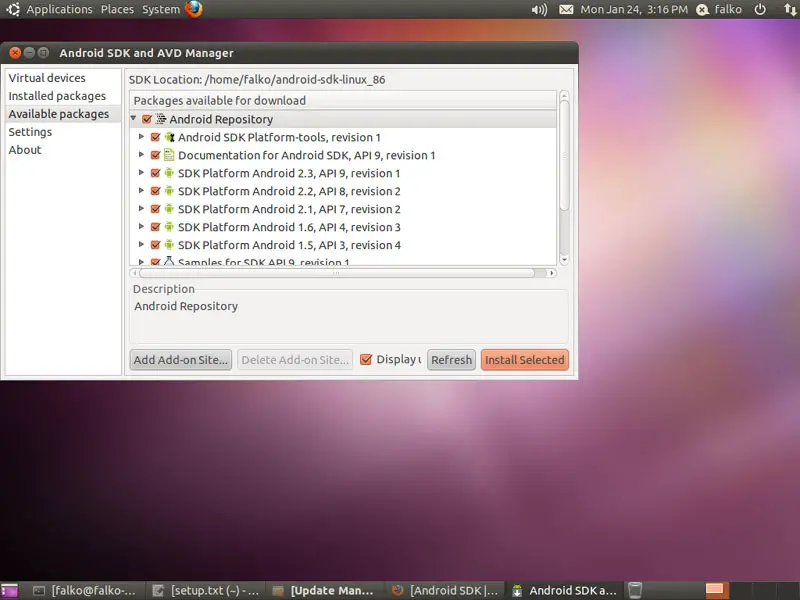
Task: Open the System menu
Action: pos(161,9)
